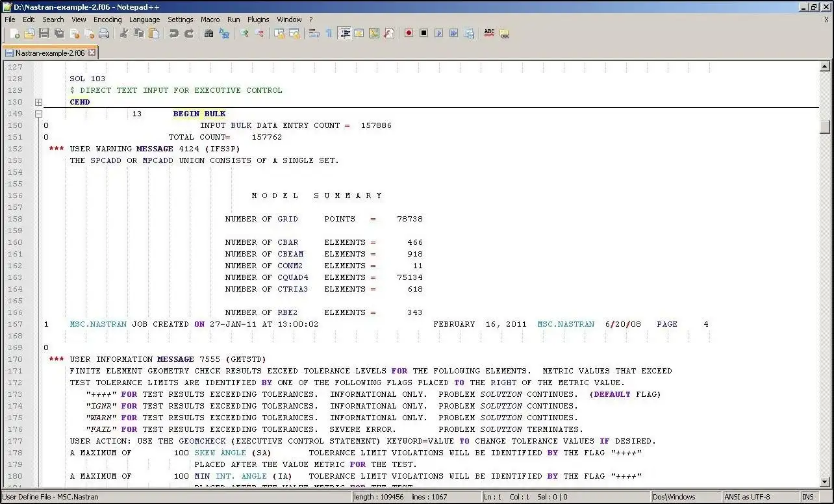The image size is (834, 504).
Task: Click the Redo arrow icon
Action: pyautogui.click(x=189, y=33)
